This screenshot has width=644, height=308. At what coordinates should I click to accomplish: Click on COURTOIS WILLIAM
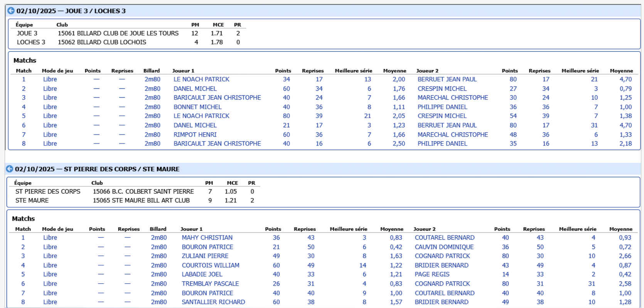(210, 266)
